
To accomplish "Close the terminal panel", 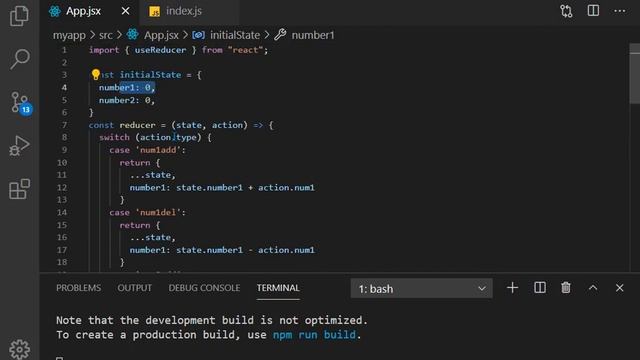I will (x=619, y=288).
